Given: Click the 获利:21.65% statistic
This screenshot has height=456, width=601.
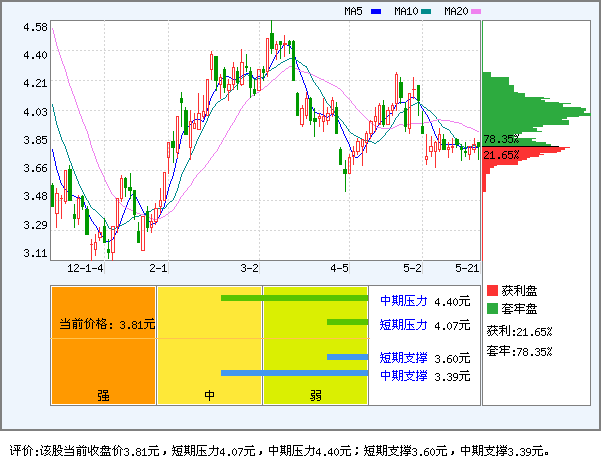Looking at the screenshot, I should (x=519, y=331).
